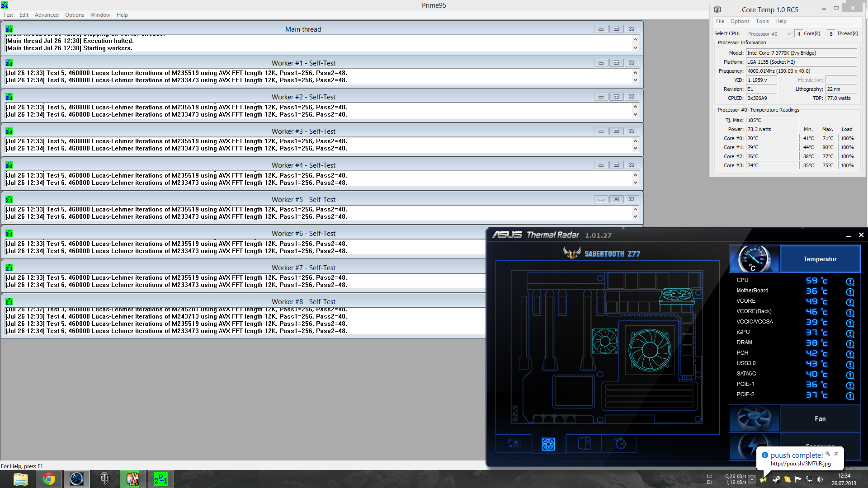The image size is (868, 488).
Task: Click the info icon next to DRAM temperature
Action: point(850,344)
